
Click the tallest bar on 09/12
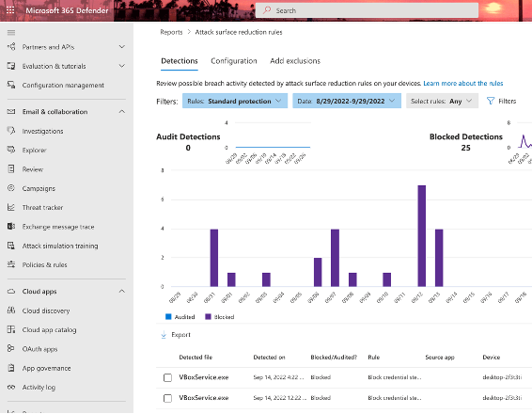click(x=421, y=236)
